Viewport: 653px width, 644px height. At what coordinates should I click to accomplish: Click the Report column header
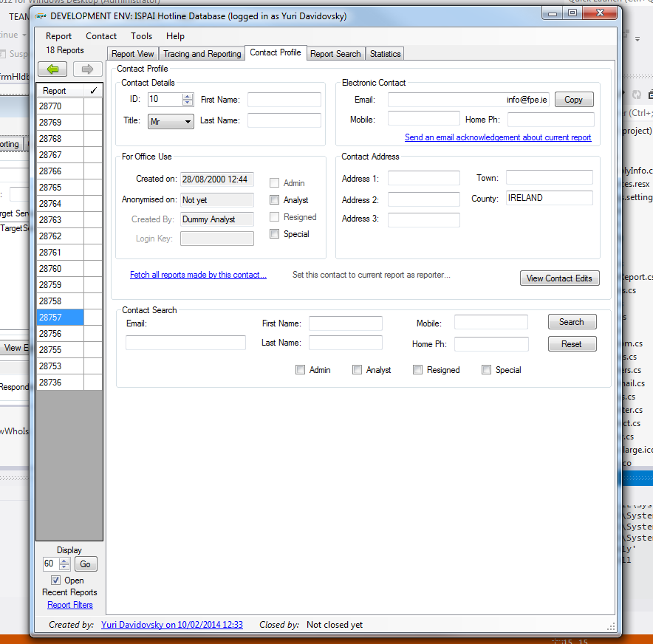(61, 90)
